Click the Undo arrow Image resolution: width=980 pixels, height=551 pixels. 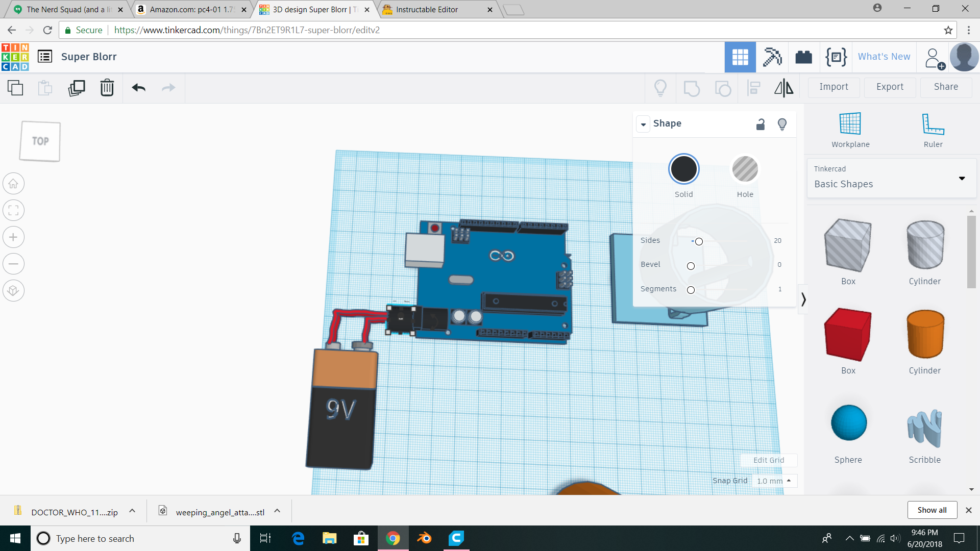point(138,88)
